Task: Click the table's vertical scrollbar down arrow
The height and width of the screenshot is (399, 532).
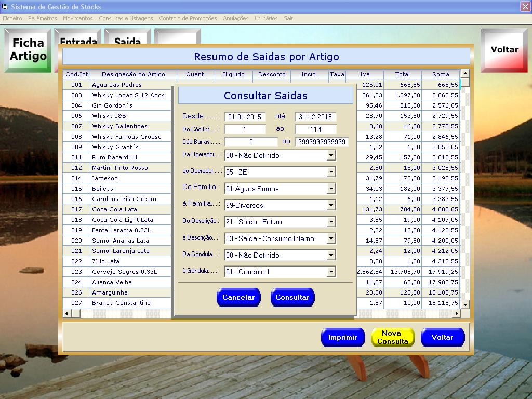Action: click(x=465, y=304)
